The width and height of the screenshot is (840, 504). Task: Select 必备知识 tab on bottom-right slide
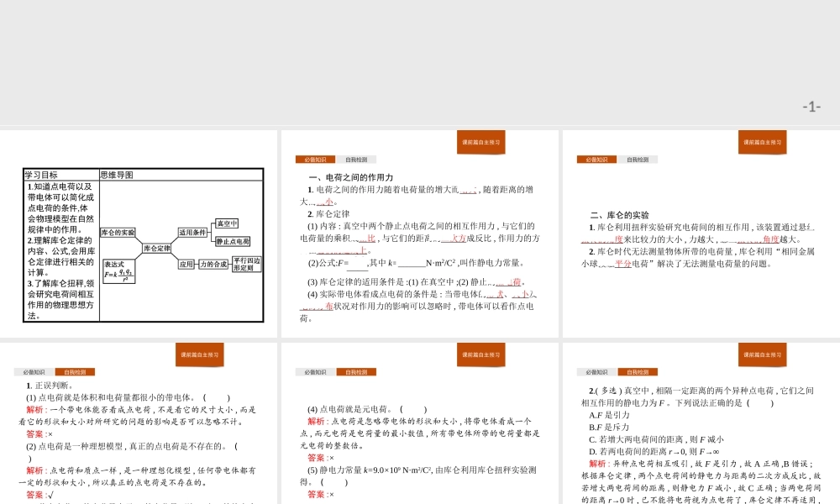coord(597,371)
